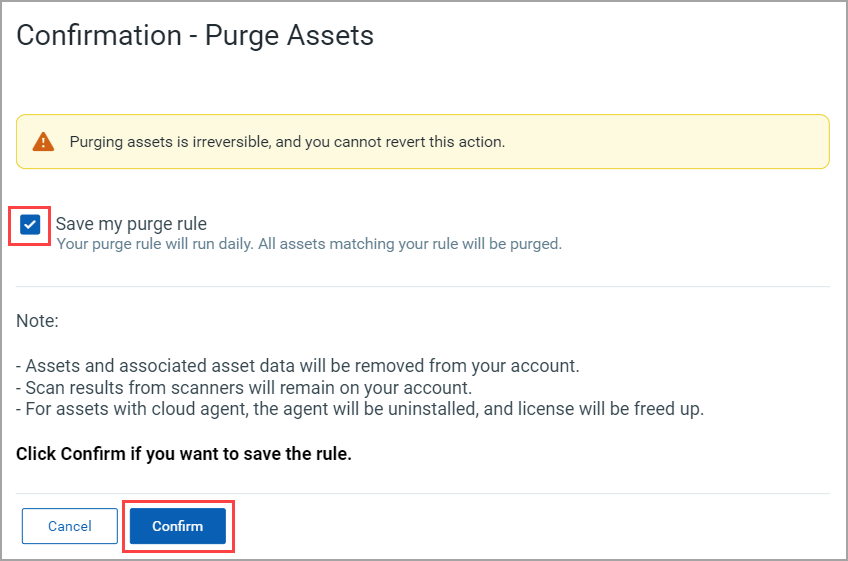The image size is (848, 561).
Task: Click the divider line above the Cancel button
Action: pyautogui.click(x=423, y=493)
